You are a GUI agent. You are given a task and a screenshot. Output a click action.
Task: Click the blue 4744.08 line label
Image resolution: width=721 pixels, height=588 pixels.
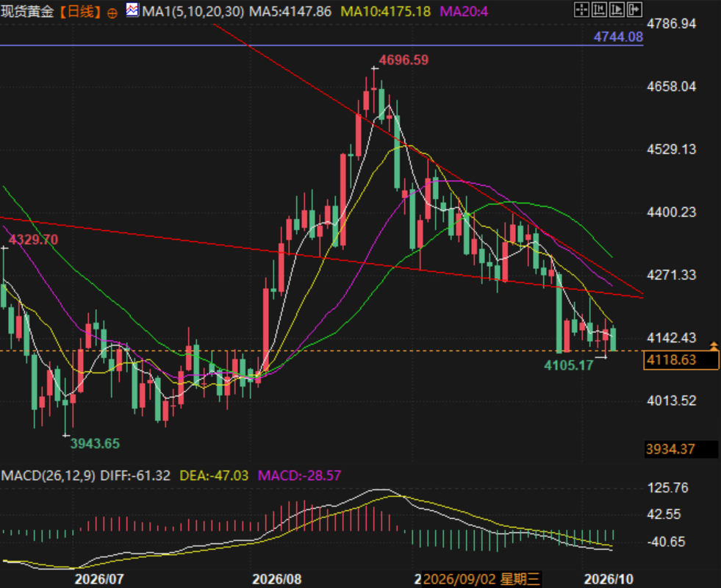coord(618,37)
